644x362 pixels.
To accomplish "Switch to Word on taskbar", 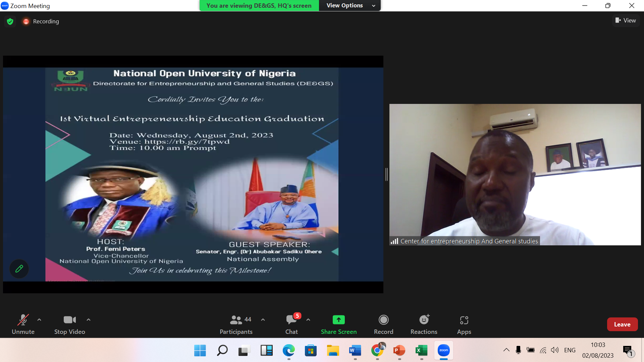I will pos(355,351).
